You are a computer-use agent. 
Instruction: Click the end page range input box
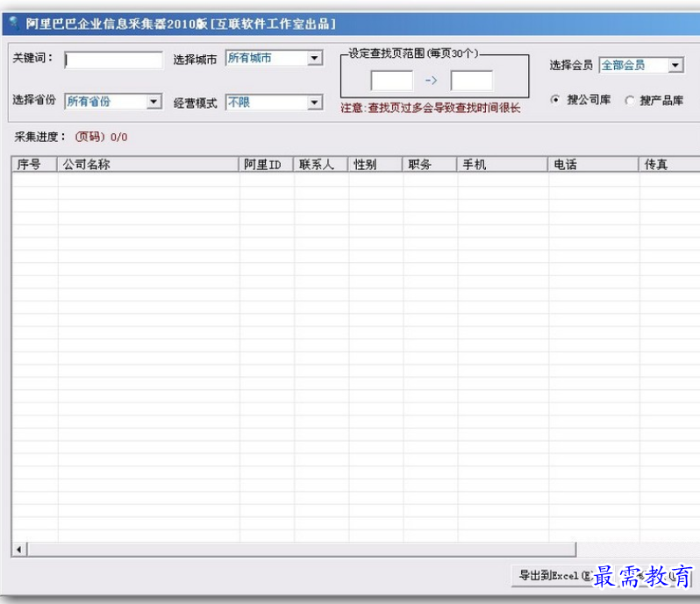pyautogui.click(x=472, y=81)
